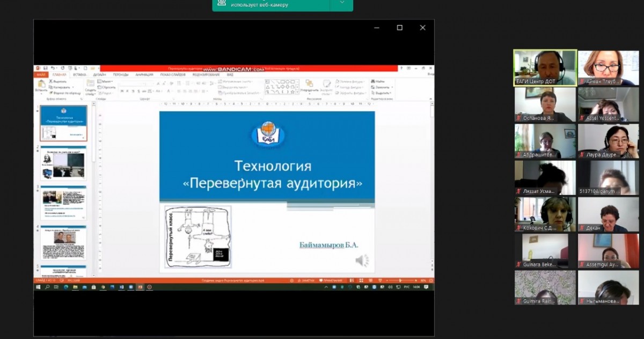Open Windows Start menu in shared taskbar
Viewport: 644px width, 339px height.
click(x=38, y=287)
